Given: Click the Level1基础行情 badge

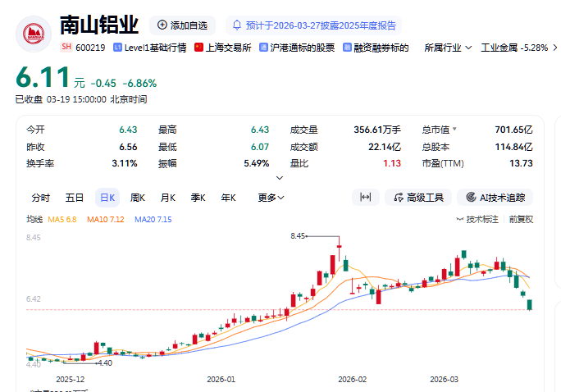Looking at the screenshot, I should [151, 48].
